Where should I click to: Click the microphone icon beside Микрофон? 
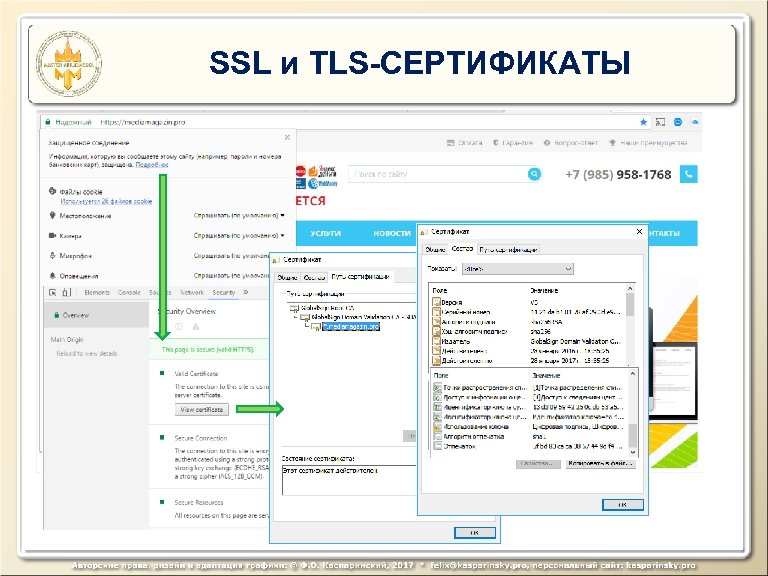point(52,256)
